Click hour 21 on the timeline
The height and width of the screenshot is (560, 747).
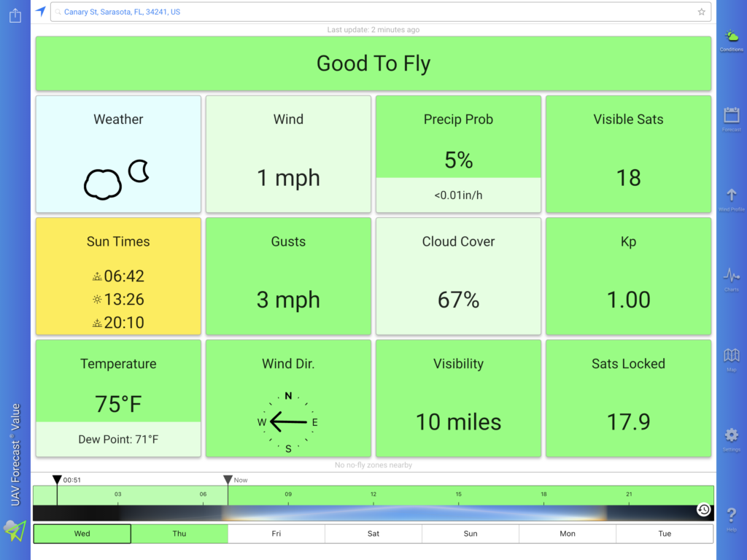click(x=629, y=494)
